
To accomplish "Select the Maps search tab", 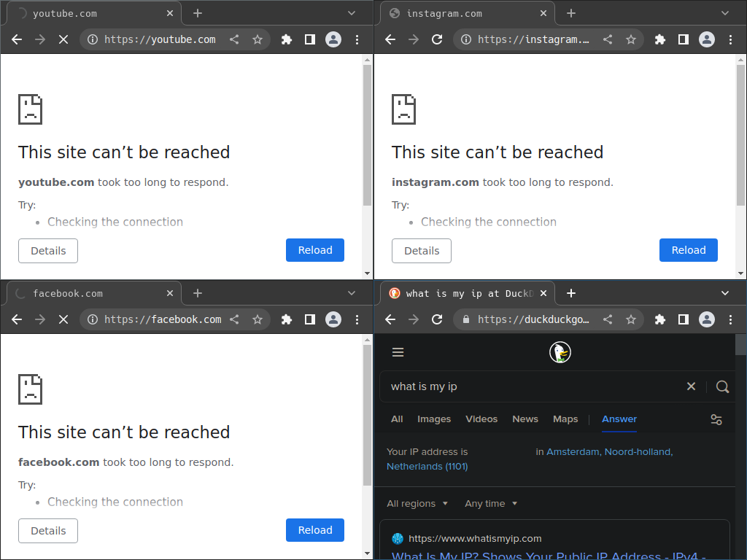I will pyautogui.click(x=565, y=419).
